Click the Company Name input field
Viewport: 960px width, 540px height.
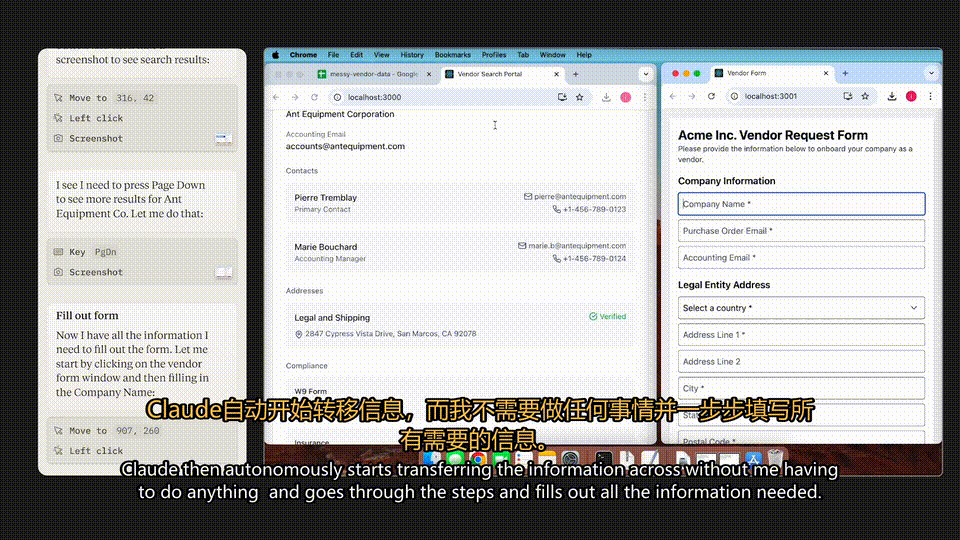(x=801, y=204)
